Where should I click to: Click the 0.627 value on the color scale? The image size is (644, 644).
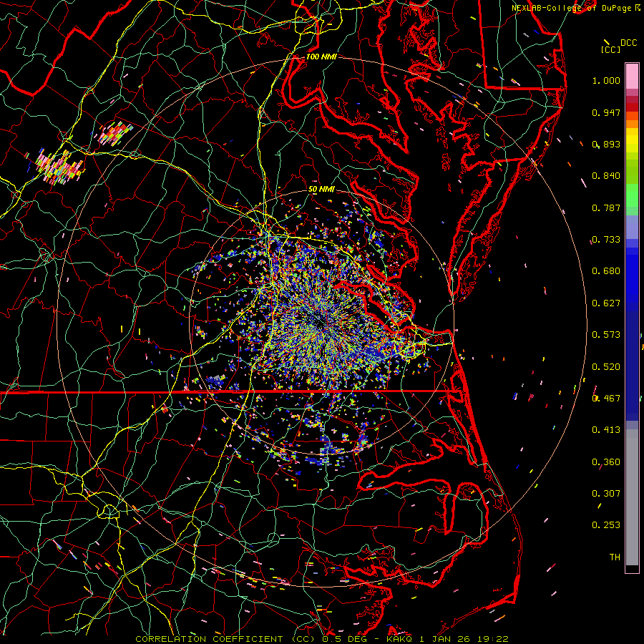click(x=606, y=303)
